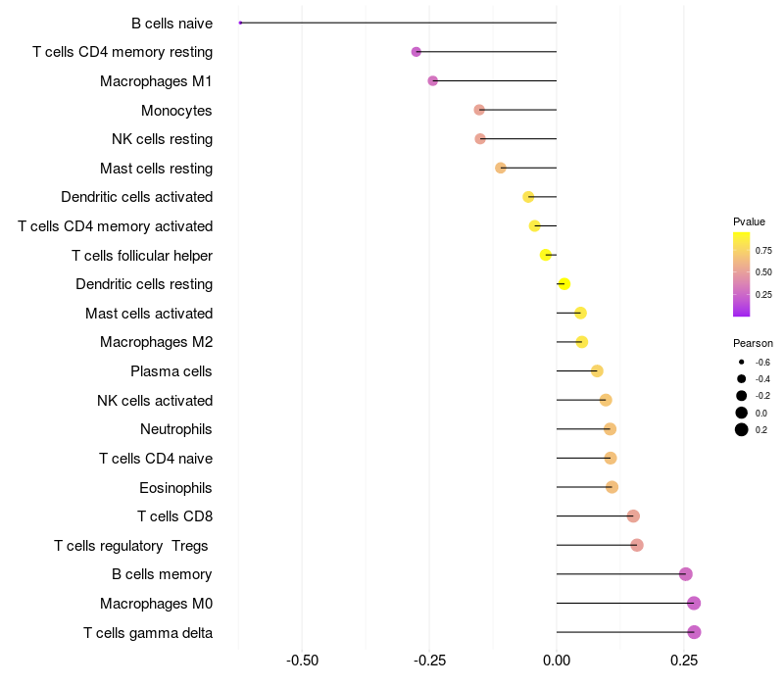
Task: Click the B cells naive data point
Action: pos(240,23)
